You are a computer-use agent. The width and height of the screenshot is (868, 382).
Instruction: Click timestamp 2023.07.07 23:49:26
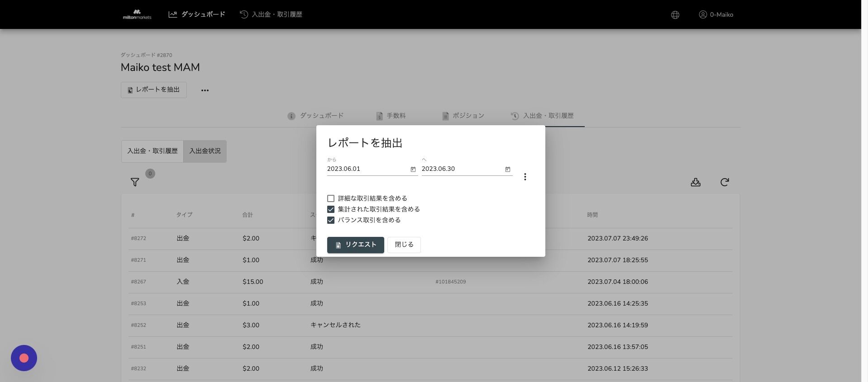[x=618, y=239]
